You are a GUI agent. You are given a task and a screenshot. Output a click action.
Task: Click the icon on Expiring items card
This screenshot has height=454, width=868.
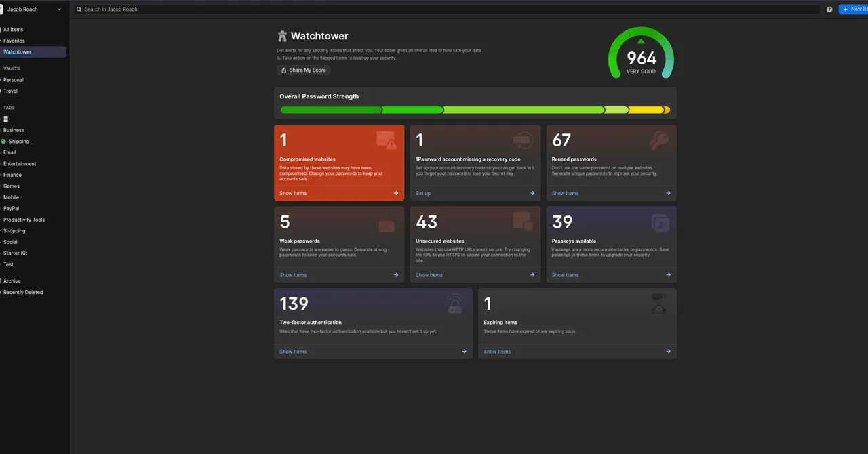[659, 304]
